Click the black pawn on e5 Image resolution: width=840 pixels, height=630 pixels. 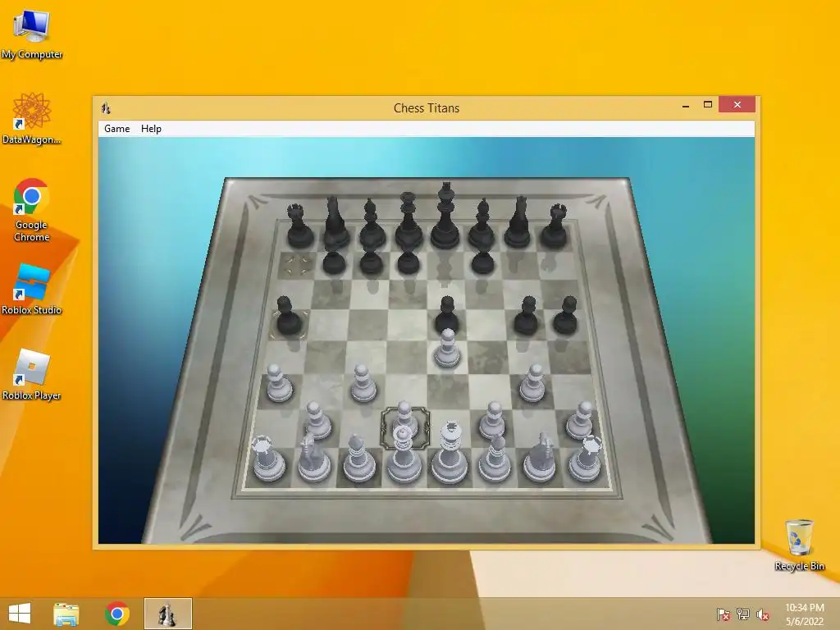pyautogui.click(x=446, y=314)
